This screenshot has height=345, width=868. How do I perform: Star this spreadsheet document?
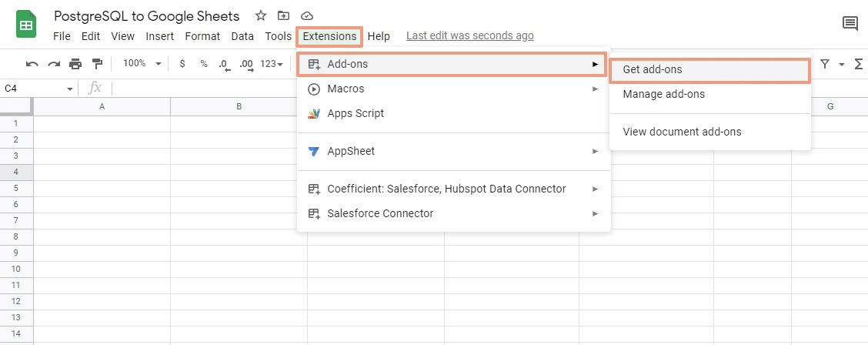pos(261,15)
